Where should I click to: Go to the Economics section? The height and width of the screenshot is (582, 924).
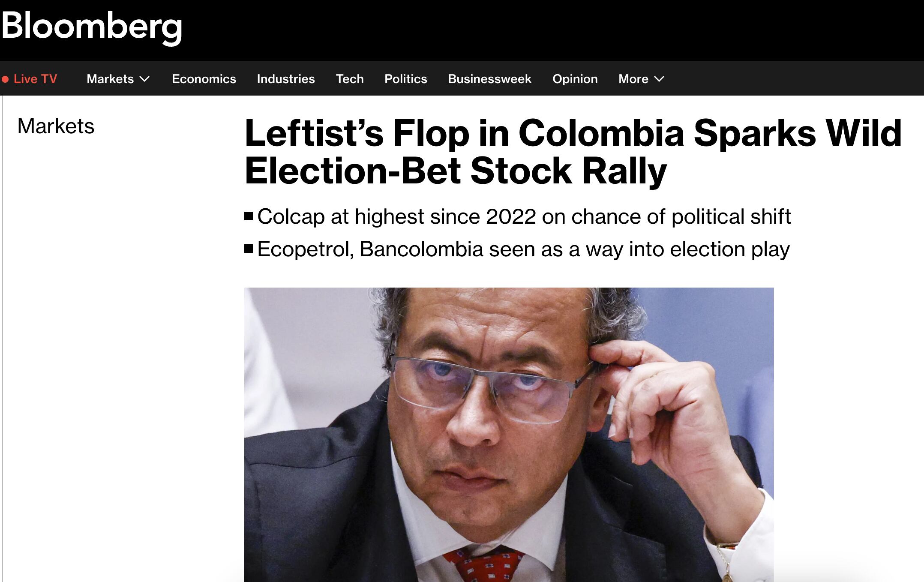[204, 79]
